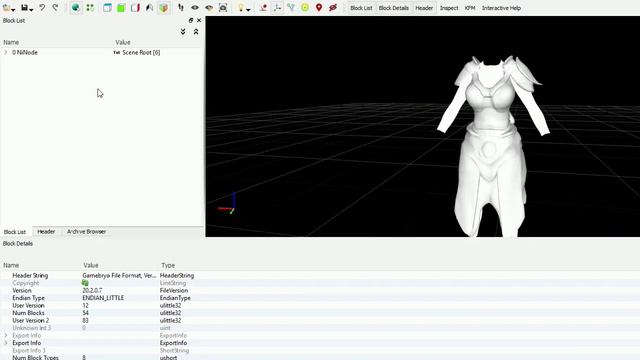Click the Undo arrow icon
The image size is (640, 360).
point(42,8)
